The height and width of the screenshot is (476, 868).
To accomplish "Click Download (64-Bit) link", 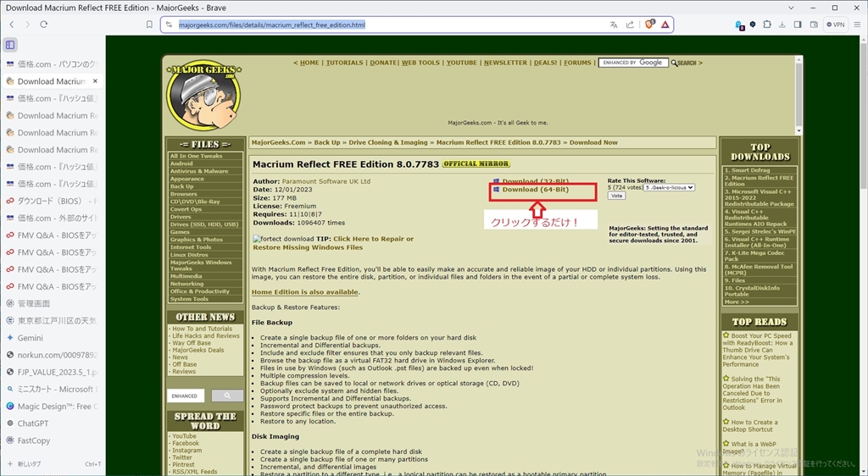I will [x=536, y=190].
